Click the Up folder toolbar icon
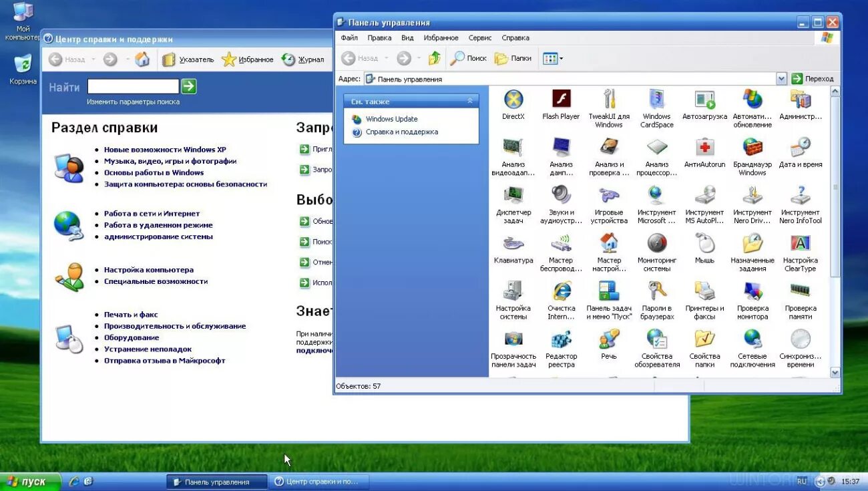The width and height of the screenshot is (868, 491). (x=435, y=58)
